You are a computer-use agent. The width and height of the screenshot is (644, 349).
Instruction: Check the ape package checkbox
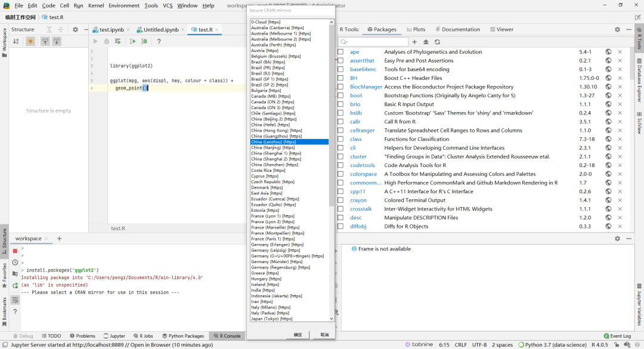click(x=340, y=52)
